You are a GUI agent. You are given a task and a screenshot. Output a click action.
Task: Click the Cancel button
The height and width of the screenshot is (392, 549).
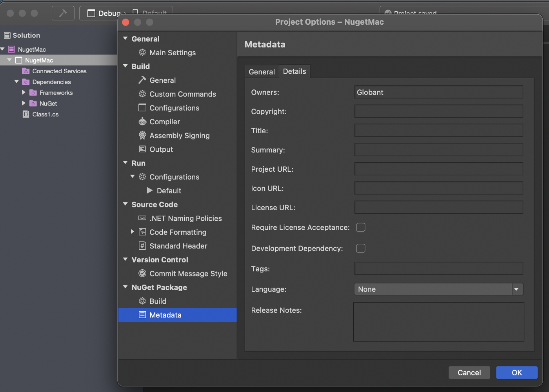pyautogui.click(x=469, y=372)
